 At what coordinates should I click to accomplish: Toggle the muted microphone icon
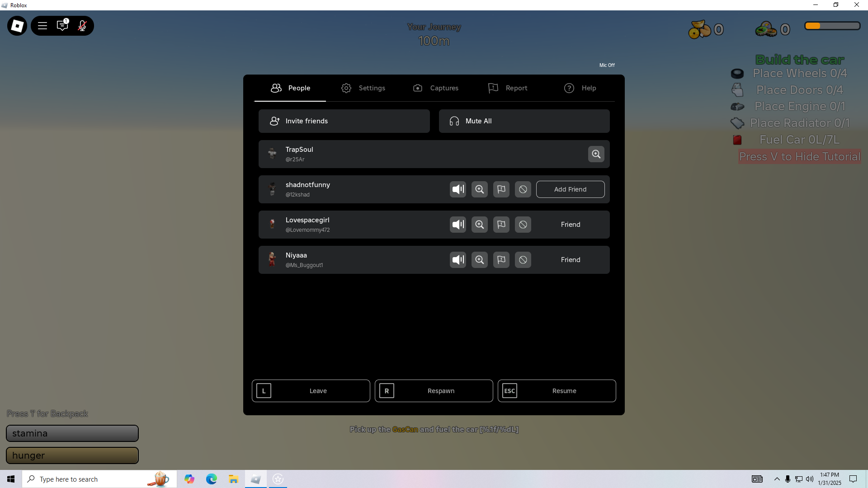[82, 26]
